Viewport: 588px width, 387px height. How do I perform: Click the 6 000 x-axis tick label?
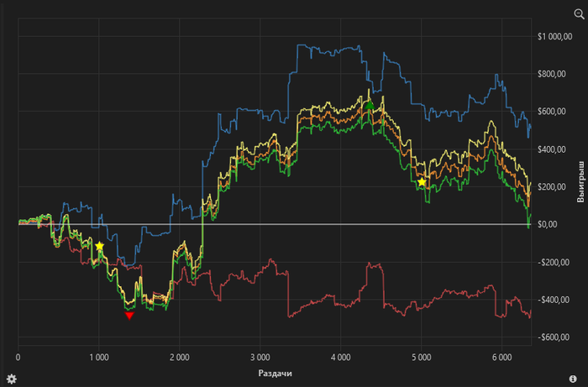(501, 358)
